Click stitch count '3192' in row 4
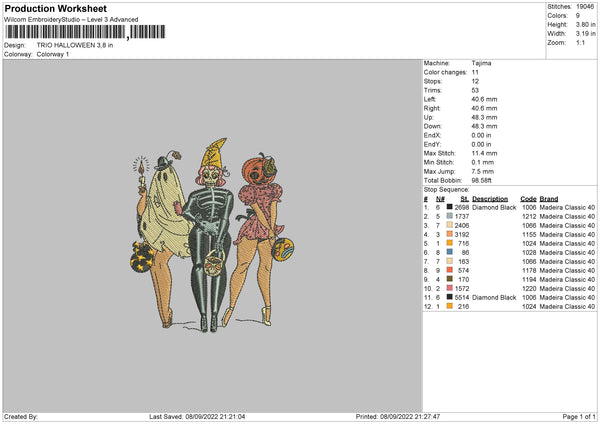 (462, 234)
